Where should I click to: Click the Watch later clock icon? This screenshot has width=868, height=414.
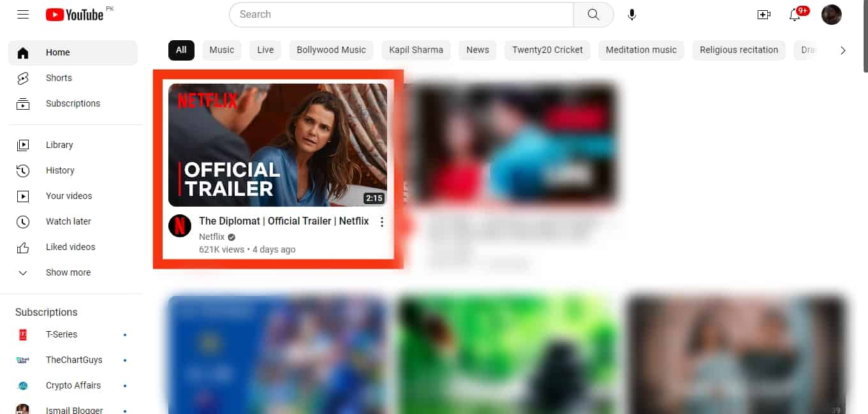tap(23, 222)
